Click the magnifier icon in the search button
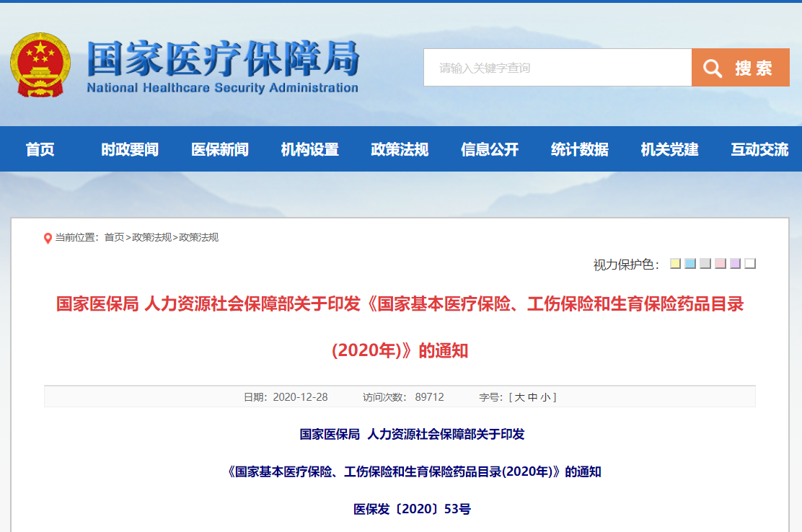802x532 pixels. [713, 67]
